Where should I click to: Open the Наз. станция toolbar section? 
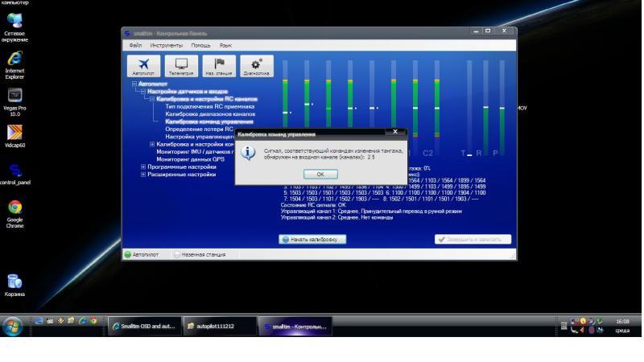pos(219,66)
